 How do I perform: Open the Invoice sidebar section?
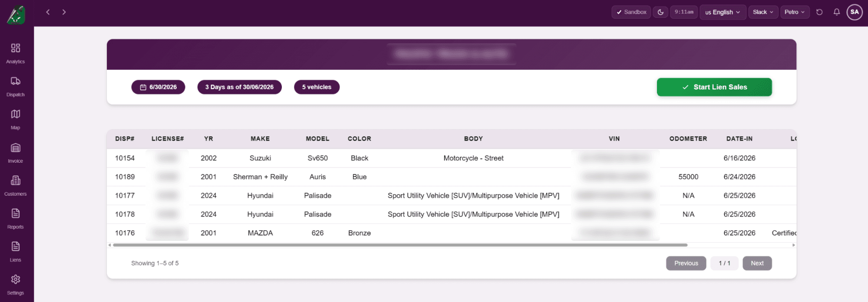tap(16, 153)
